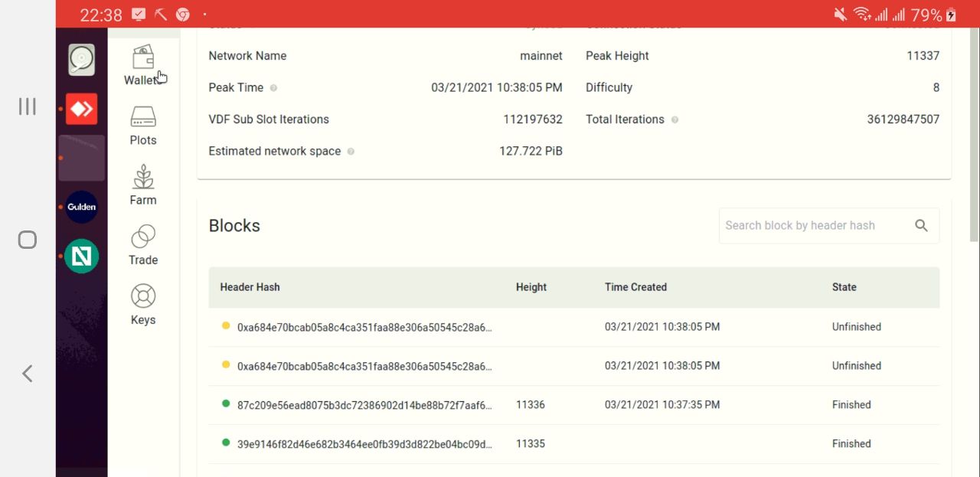Screen dimensions: 980x477
Task: Click the Estimated network space help icon
Action: 351,151
